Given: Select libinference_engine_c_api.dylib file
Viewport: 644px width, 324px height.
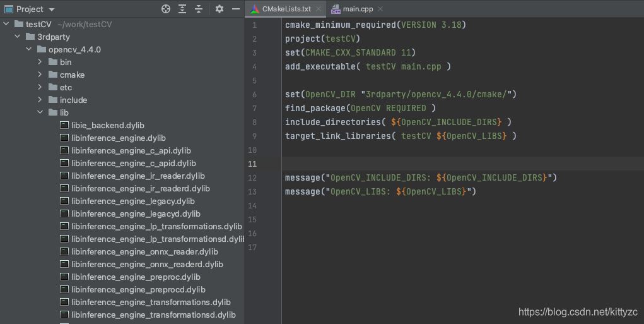Looking at the screenshot, I should [131, 150].
